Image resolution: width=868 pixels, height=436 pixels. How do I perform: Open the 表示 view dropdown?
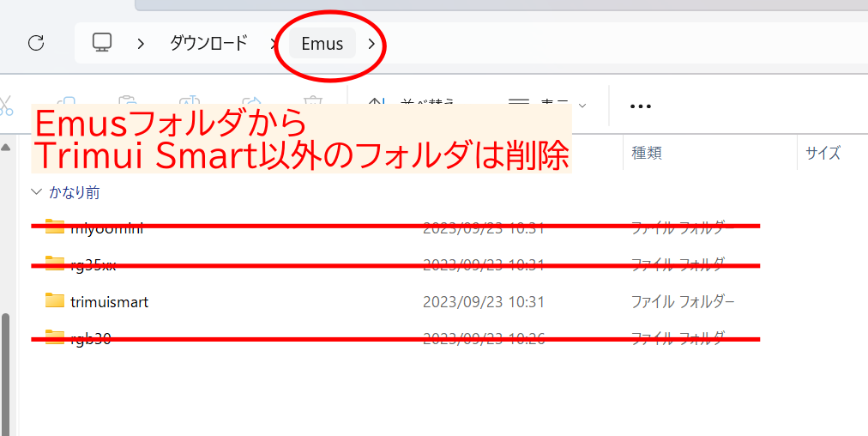point(547,105)
